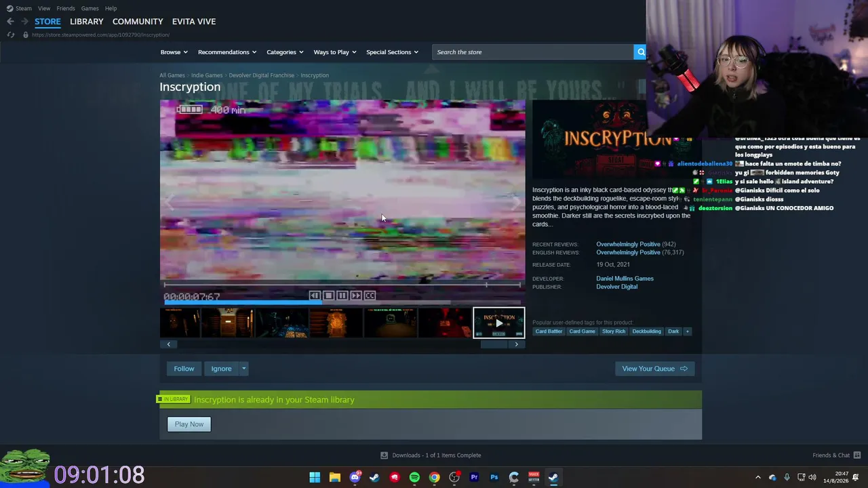
Task: Open Daniel Mullins Games developer link
Action: click(x=625, y=279)
